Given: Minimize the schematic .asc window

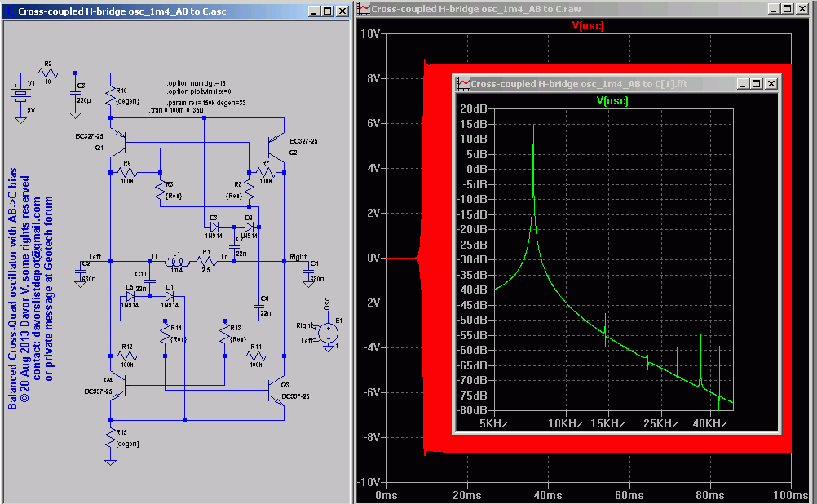Looking at the screenshot, I should click(312, 12).
